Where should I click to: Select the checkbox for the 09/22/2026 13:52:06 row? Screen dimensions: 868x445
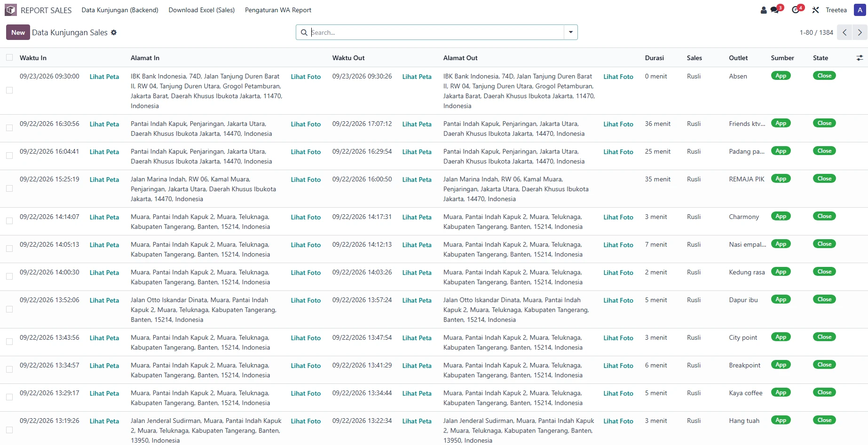point(9,309)
